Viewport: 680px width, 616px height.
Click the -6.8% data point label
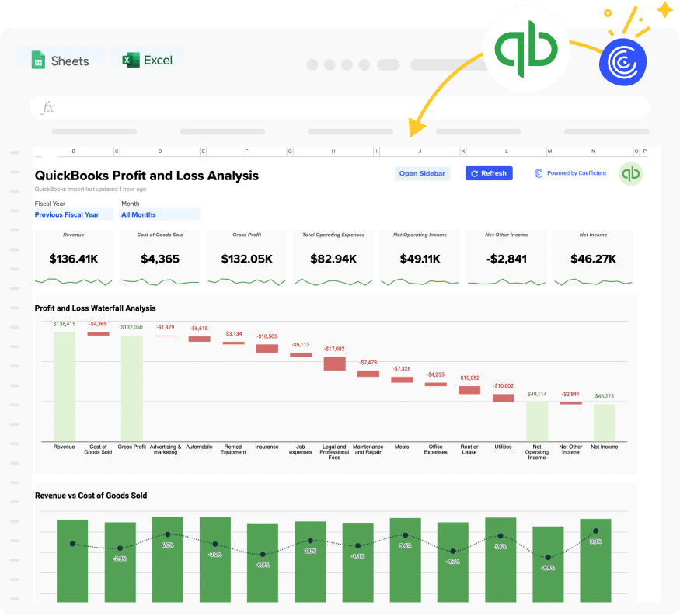263,565
